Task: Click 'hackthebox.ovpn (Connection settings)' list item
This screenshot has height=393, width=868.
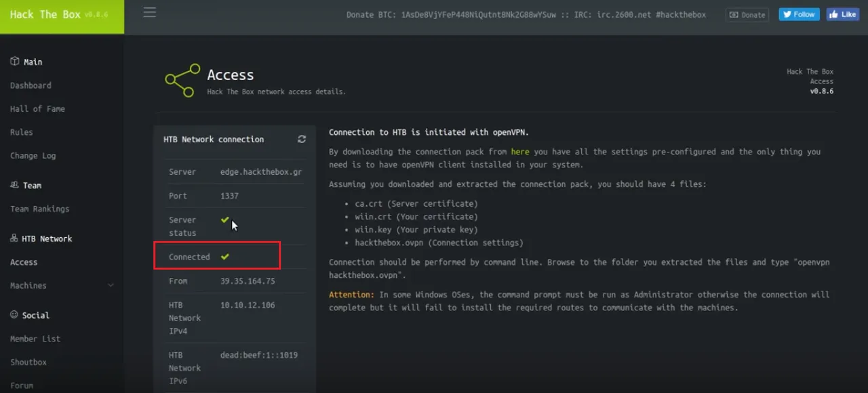Action: 439,243
